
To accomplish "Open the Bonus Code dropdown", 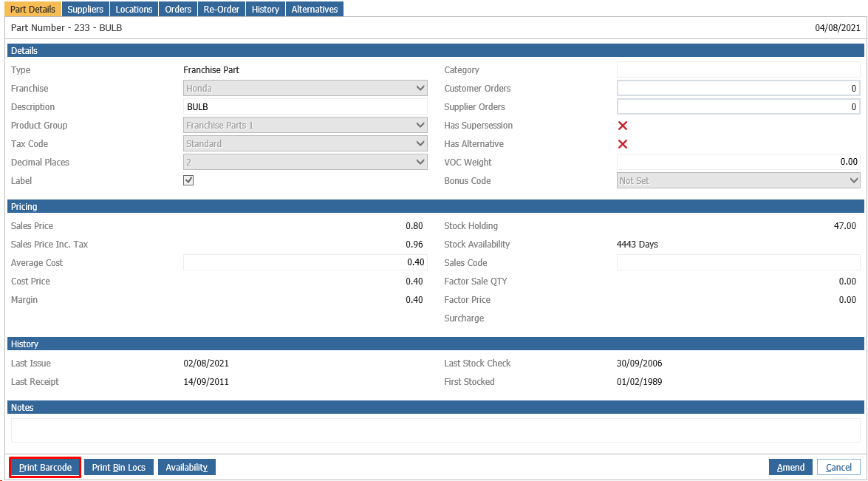I will [739, 180].
